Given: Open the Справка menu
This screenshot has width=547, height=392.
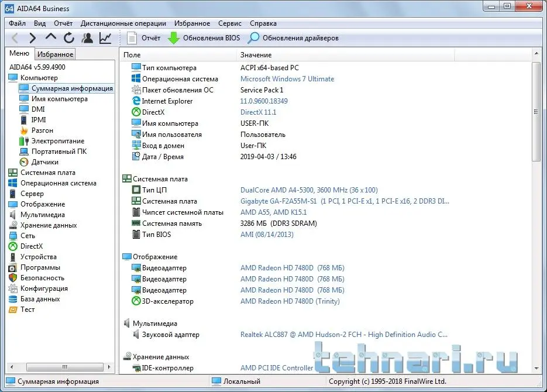Looking at the screenshot, I should point(263,23).
